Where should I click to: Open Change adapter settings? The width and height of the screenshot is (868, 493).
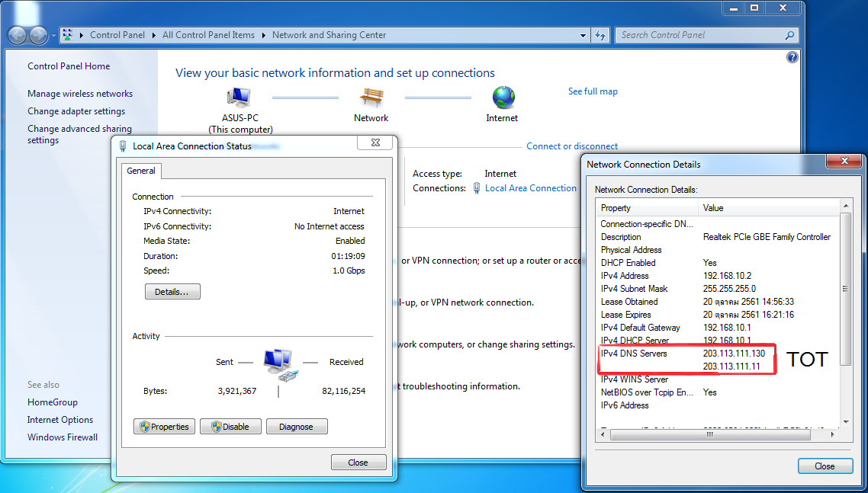(x=76, y=111)
